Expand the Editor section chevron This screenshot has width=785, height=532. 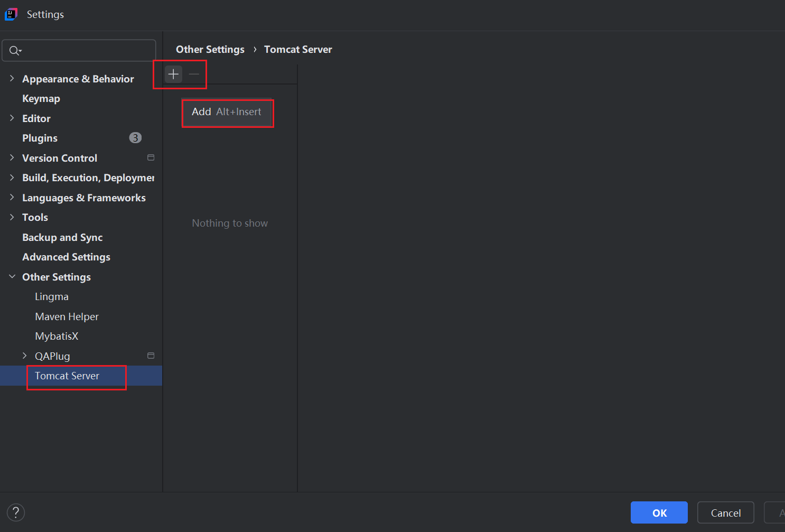12,118
